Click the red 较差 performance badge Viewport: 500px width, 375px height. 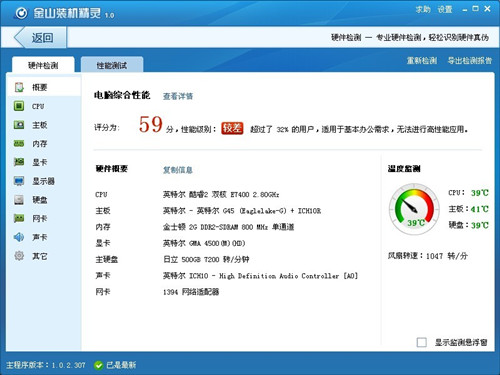(232, 128)
